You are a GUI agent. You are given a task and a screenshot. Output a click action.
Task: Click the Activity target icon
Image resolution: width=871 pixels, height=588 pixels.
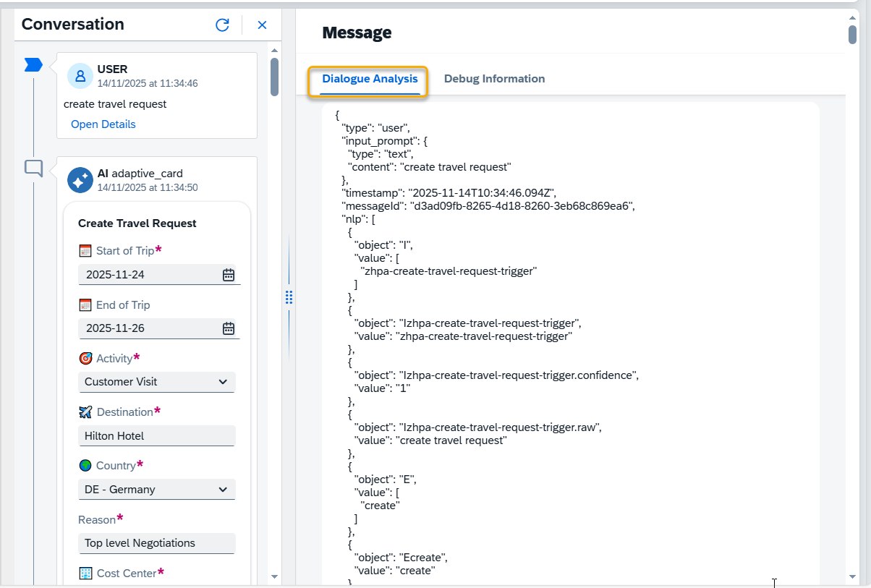pyautogui.click(x=85, y=359)
